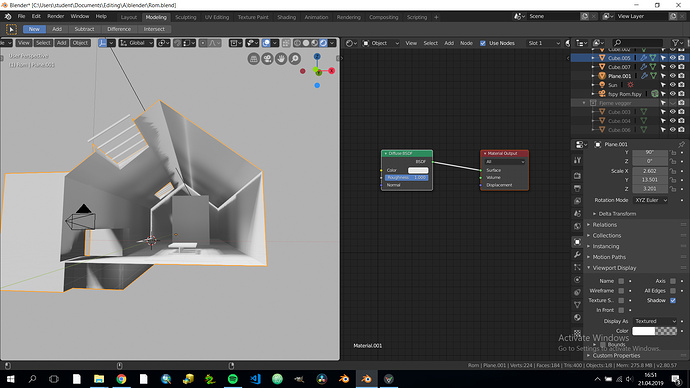Viewport: 690px width, 388px height.
Task: Open Render properties tab
Action: [x=577, y=176]
